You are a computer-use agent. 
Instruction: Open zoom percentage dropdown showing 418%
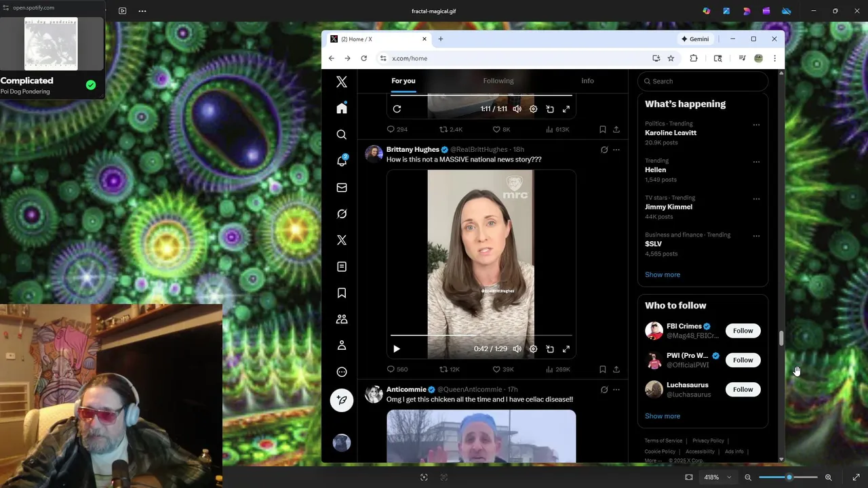coord(717,477)
